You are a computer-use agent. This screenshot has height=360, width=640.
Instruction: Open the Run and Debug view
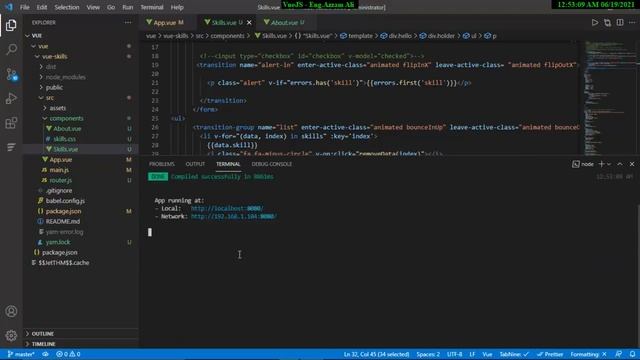coord(11,98)
